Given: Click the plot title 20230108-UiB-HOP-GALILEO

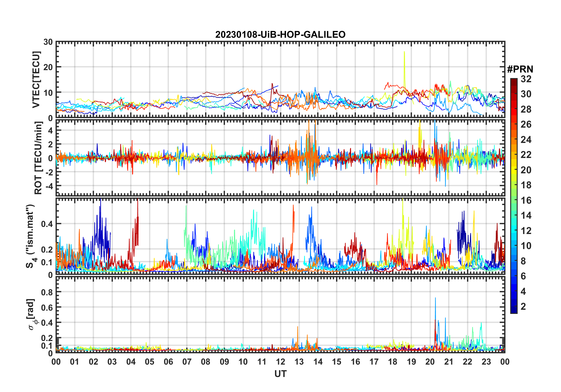Looking at the screenshot, I should pos(280,35).
